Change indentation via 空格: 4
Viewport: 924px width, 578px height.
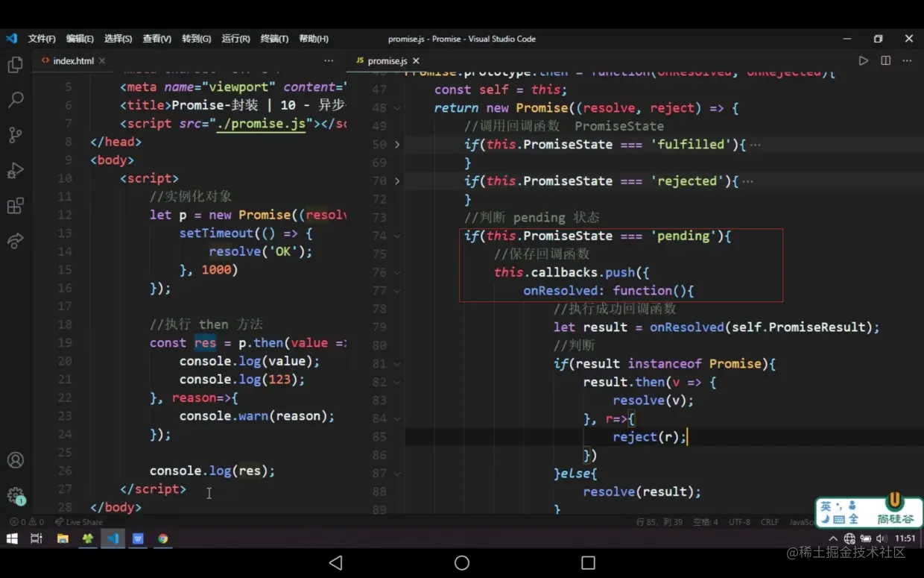coord(705,522)
